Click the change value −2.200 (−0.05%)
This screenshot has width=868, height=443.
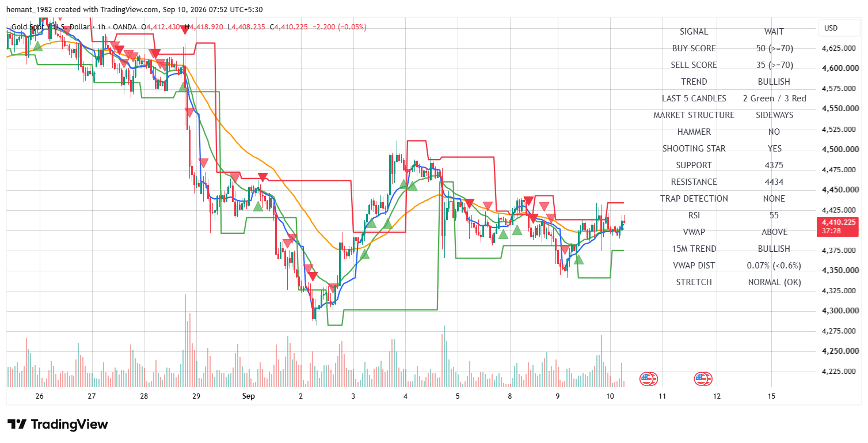[339, 27]
